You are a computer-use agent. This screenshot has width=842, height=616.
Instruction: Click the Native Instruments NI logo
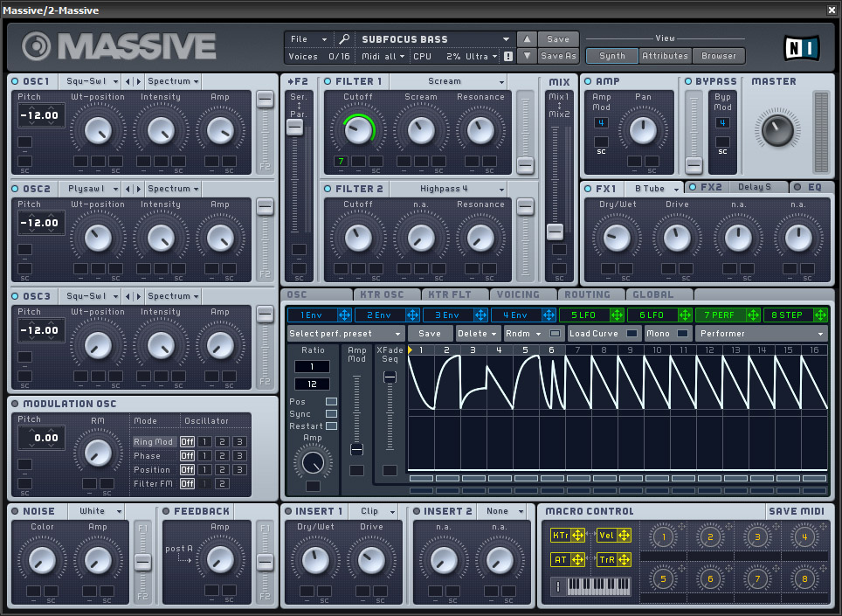(x=802, y=48)
